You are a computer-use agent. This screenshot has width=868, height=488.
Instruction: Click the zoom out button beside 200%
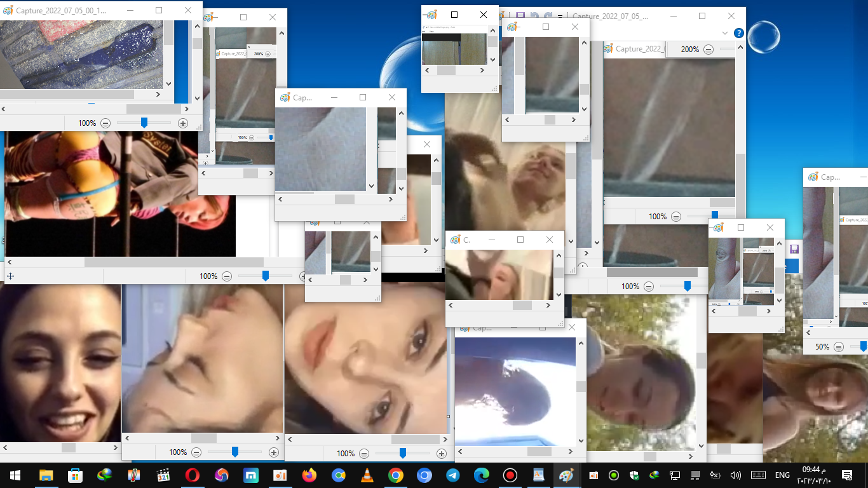coord(709,50)
